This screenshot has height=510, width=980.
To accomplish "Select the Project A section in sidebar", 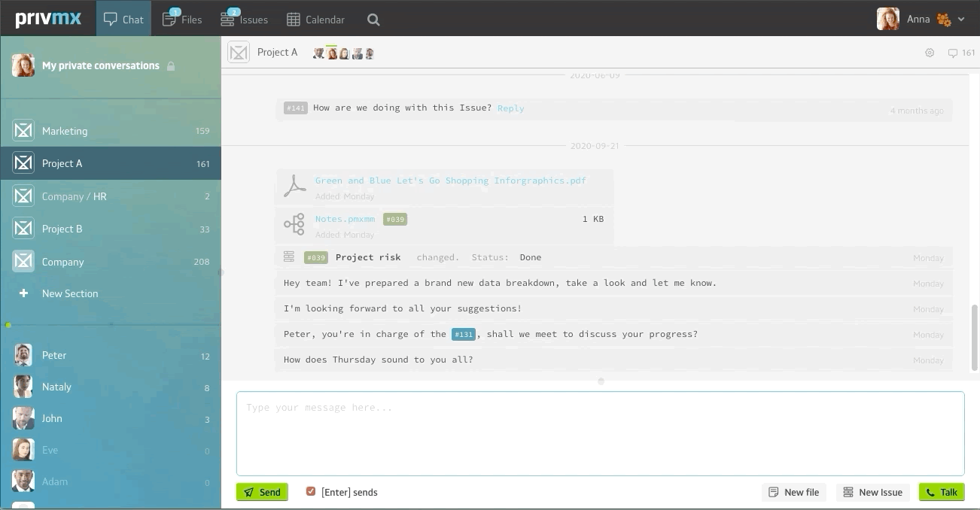I will pos(111,163).
